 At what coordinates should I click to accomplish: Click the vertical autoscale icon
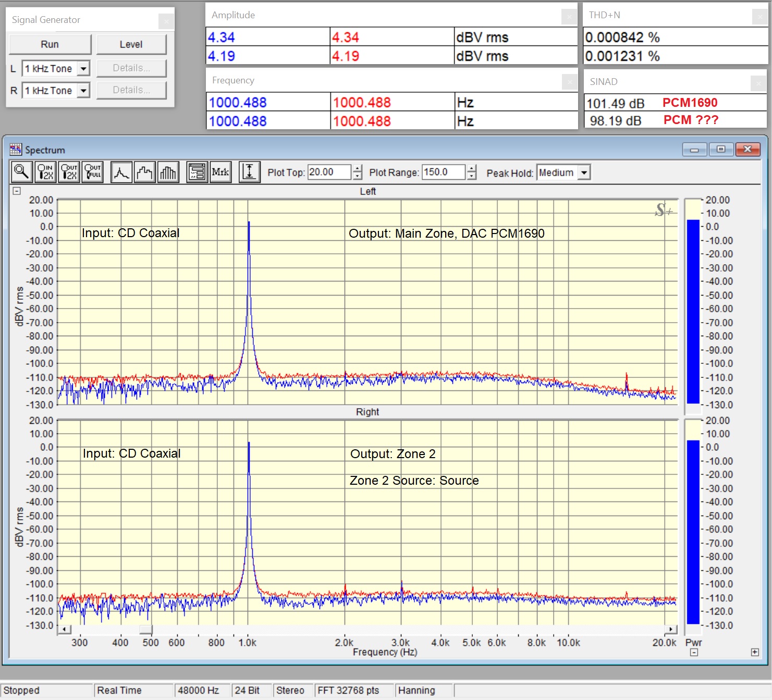[250, 171]
